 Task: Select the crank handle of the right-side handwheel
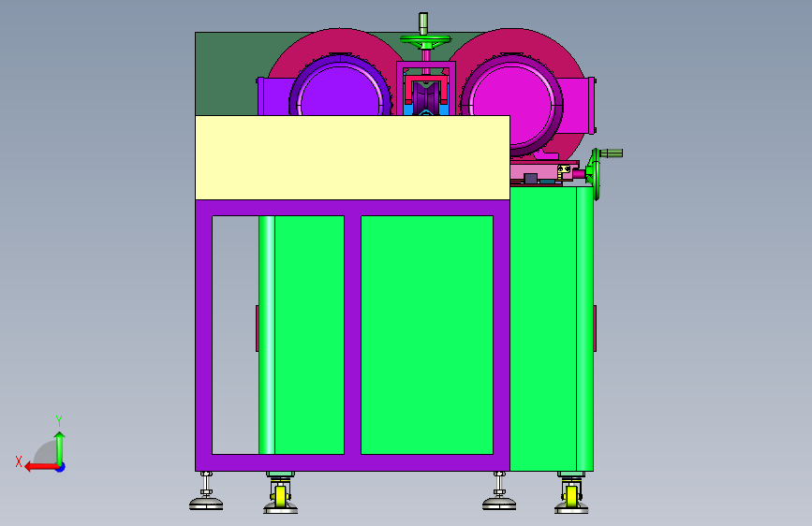(612, 153)
